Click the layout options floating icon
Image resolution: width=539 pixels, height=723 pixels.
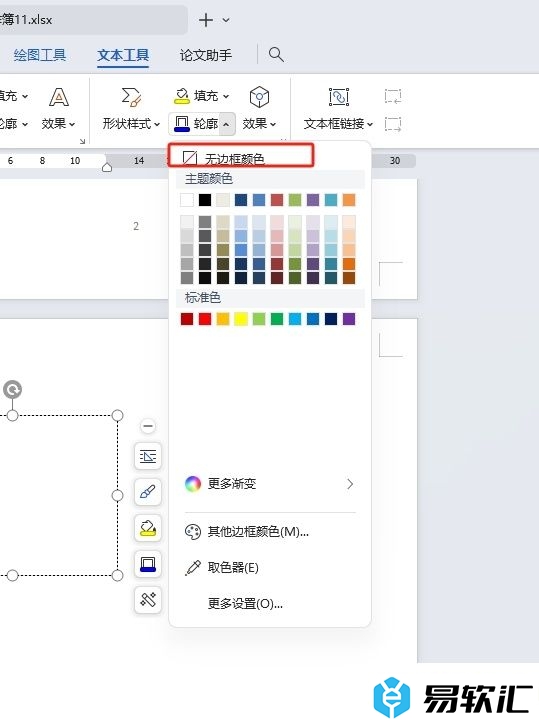pyautogui.click(x=148, y=456)
